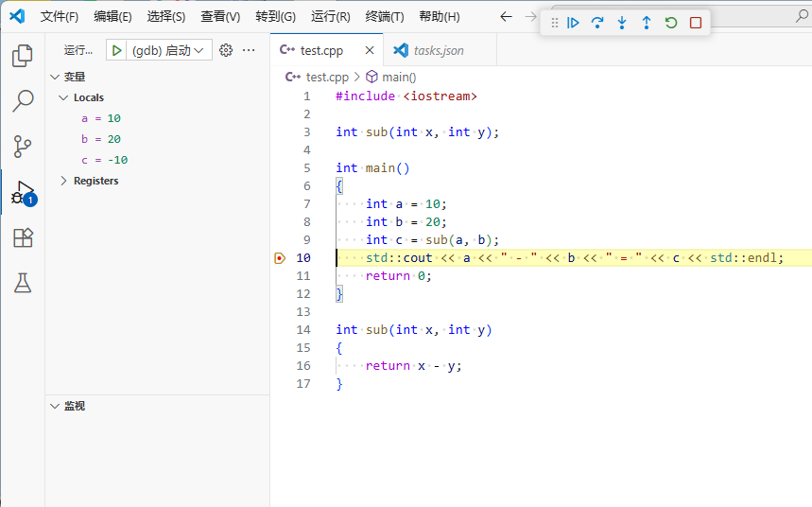Open launch.json via the gear icon

[226, 50]
